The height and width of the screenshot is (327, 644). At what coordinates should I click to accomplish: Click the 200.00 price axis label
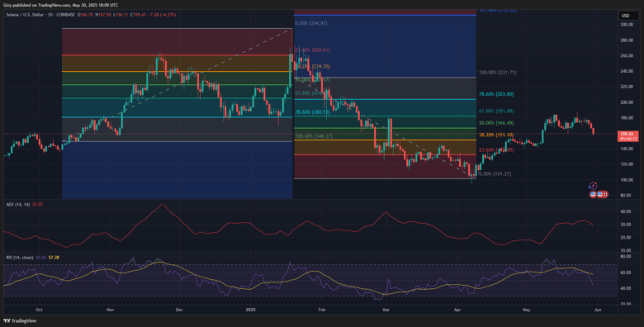coord(626,102)
